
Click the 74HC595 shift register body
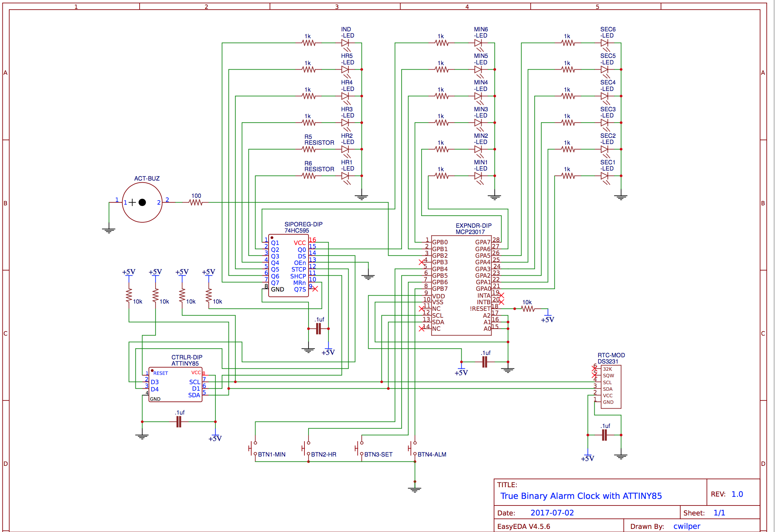point(288,265)
